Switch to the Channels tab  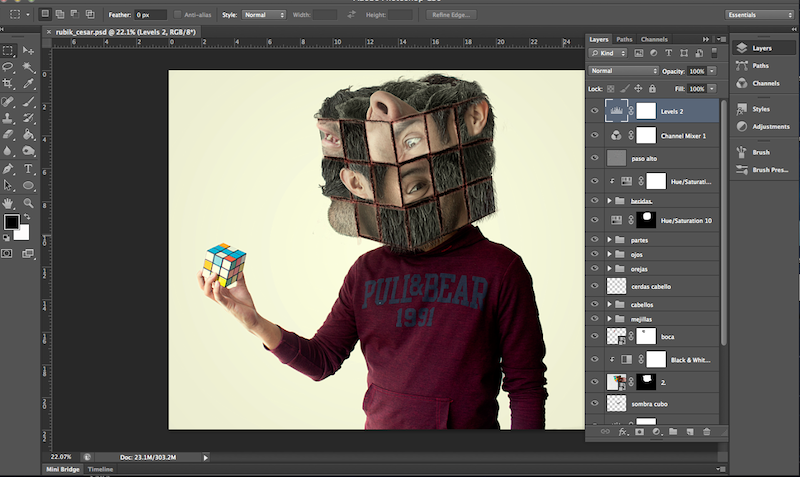(654, 39)
